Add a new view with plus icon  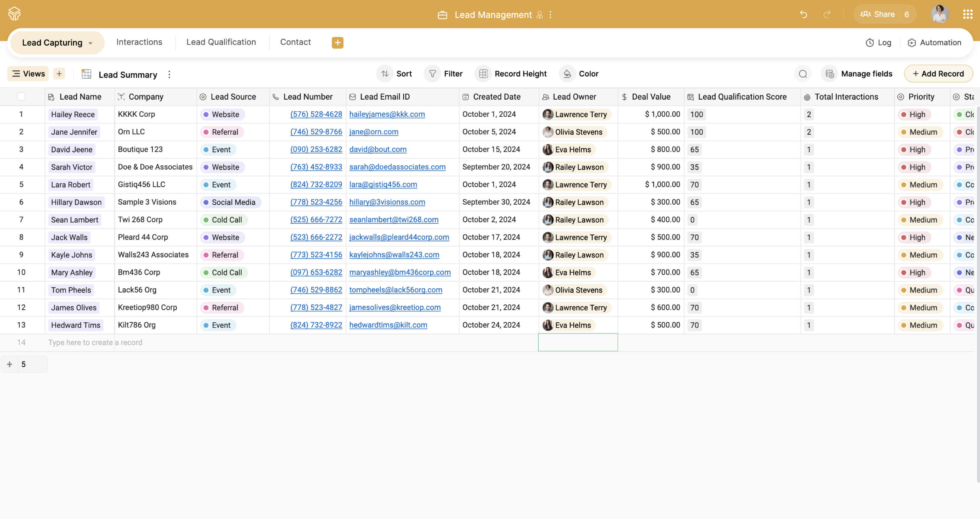[x=59, y=74]
